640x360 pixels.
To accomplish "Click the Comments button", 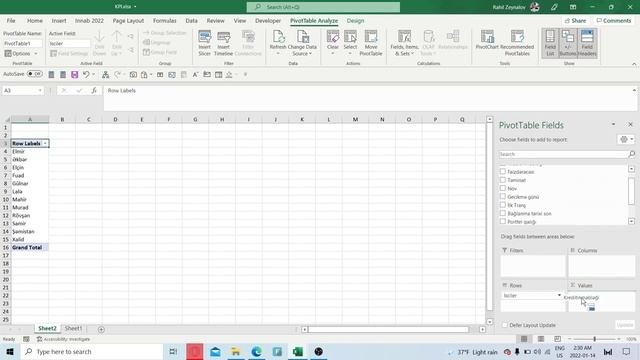I will [613, 20].
